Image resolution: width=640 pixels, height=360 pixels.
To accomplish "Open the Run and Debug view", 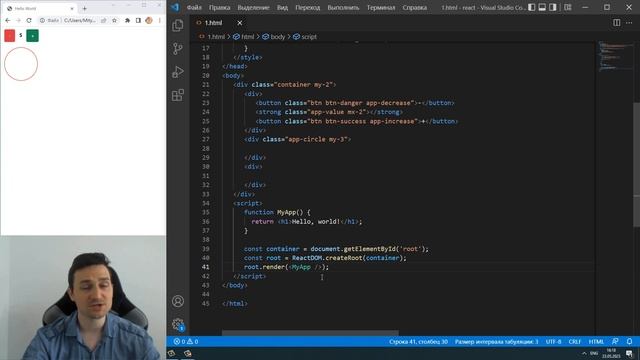I will pos(178,72).
